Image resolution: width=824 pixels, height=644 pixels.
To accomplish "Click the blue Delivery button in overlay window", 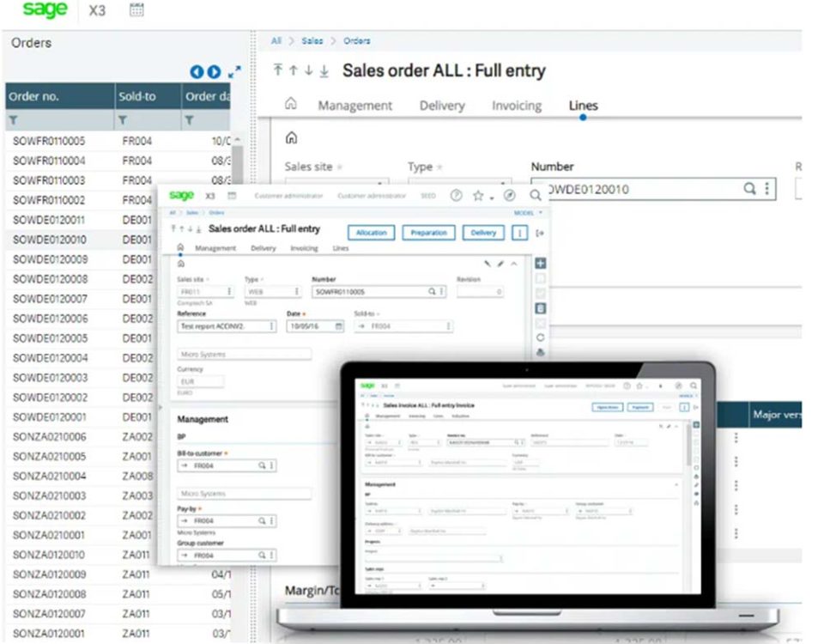I will 483,233.
